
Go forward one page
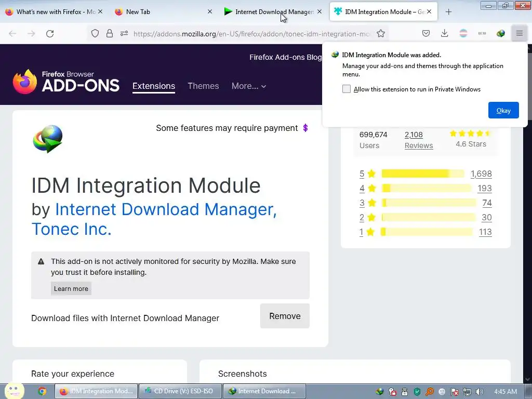click(x=31, y=34)
